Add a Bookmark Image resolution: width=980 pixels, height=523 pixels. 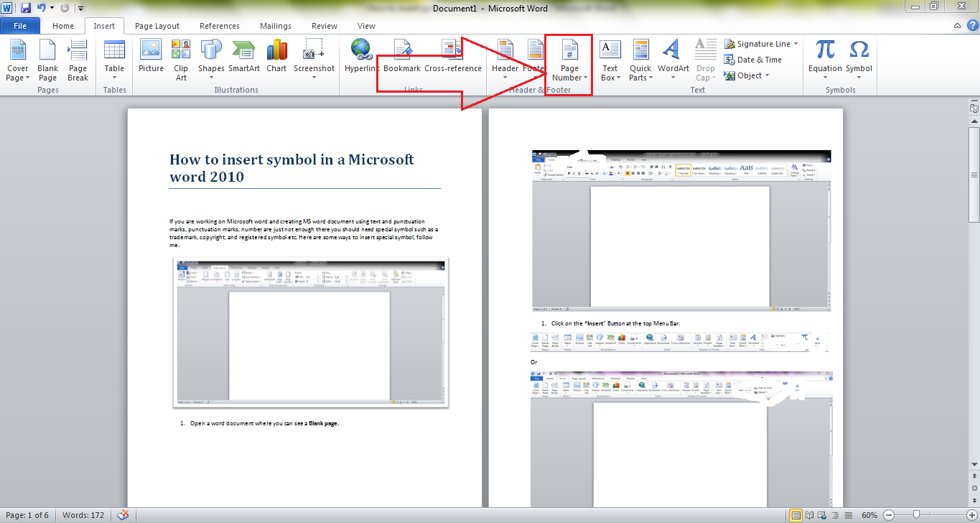pos(402,56)
